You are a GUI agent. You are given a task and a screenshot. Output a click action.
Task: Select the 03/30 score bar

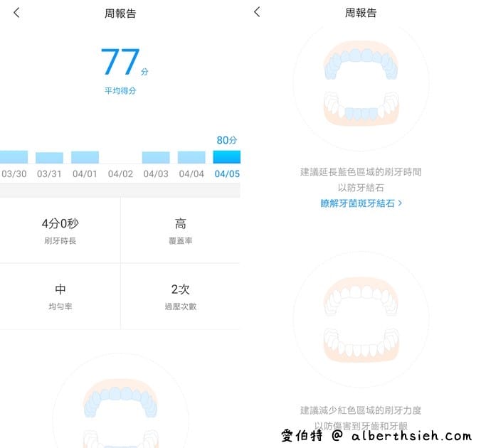pyautogui.click(x=14, y=157)
